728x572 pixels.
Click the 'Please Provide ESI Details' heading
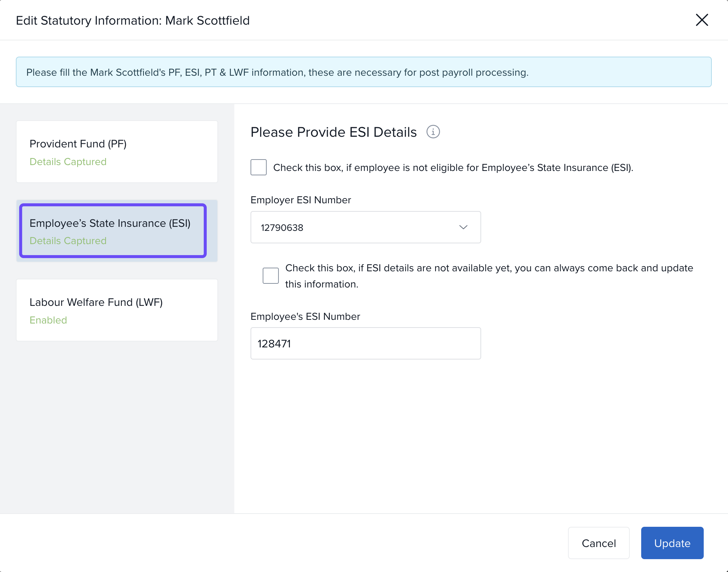point(333,132)
